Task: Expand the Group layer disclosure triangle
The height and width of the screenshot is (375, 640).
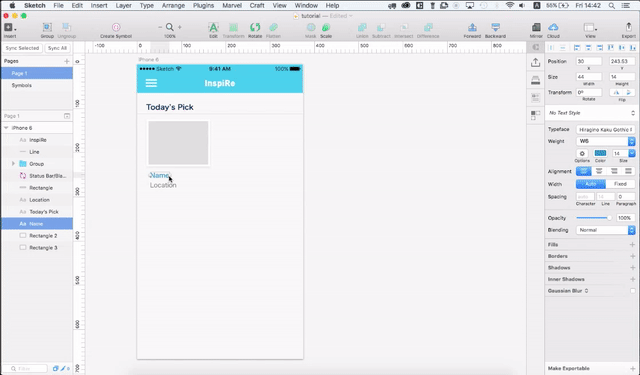Action: pyautogui.click(x=13, y=164)
